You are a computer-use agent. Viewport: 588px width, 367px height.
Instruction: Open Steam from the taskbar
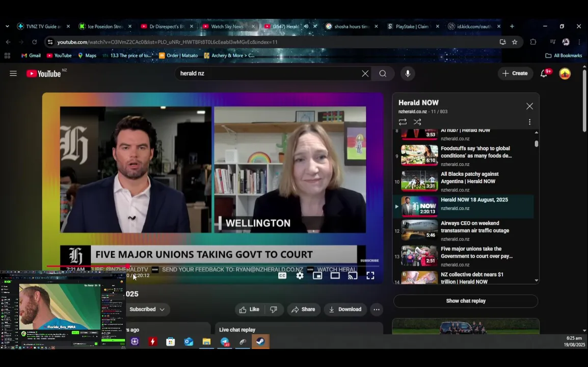(x=260, y=342)
